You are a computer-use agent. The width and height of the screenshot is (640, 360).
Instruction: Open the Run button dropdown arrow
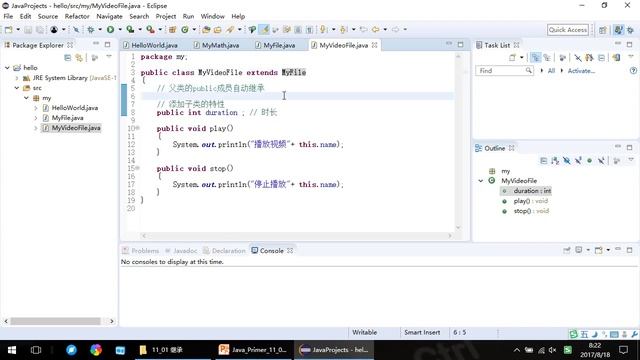point(120,29)
